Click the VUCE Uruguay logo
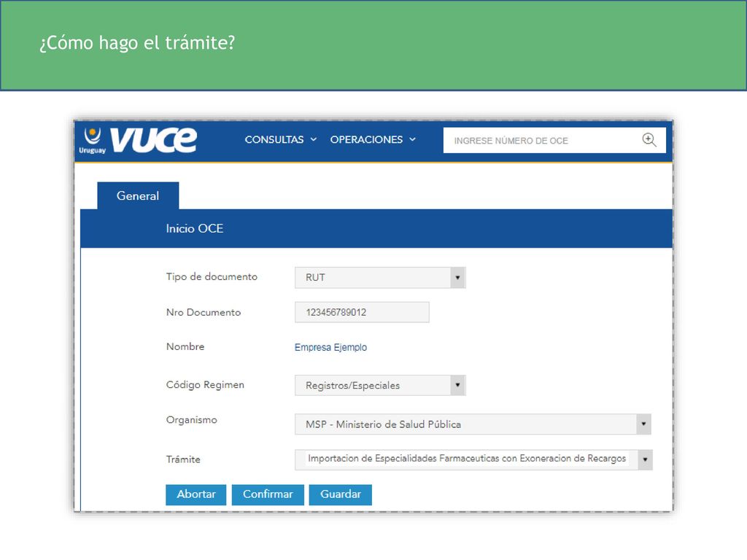Viewport: 747px width, 560px height. point(138,141)
